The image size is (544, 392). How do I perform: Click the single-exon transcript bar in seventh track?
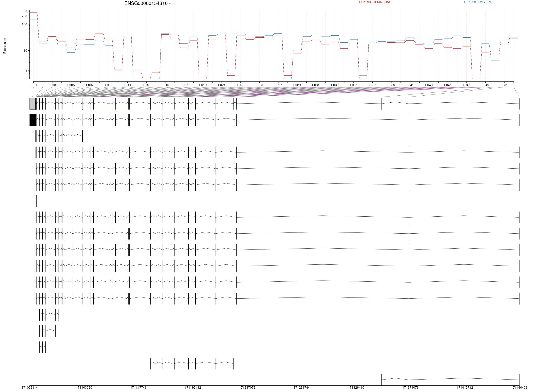point(36,201)
